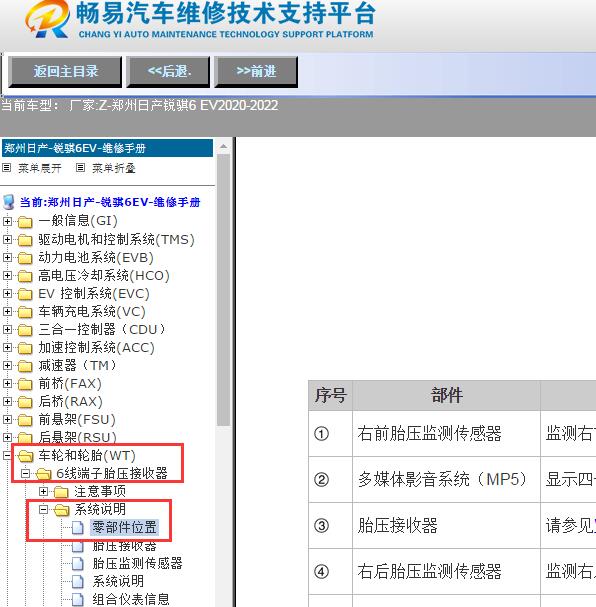Viewport: 596px width, 607px height.
Task: Open the 系统说明 document page
Action: point(118,581)
